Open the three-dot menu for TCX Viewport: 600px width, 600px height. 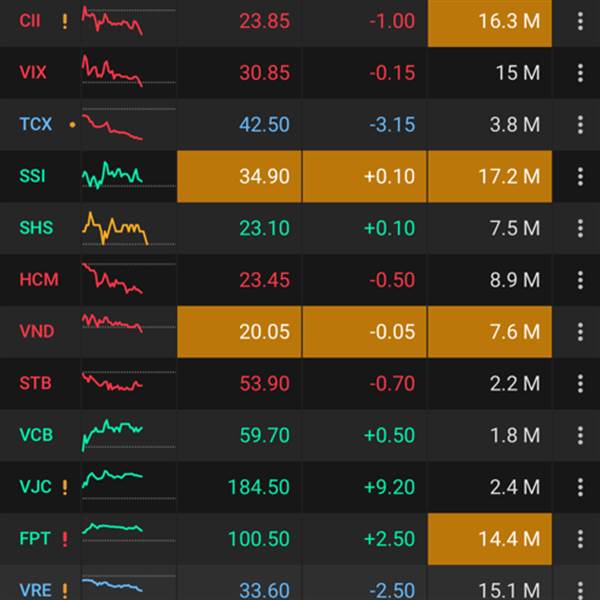(580, 125)
